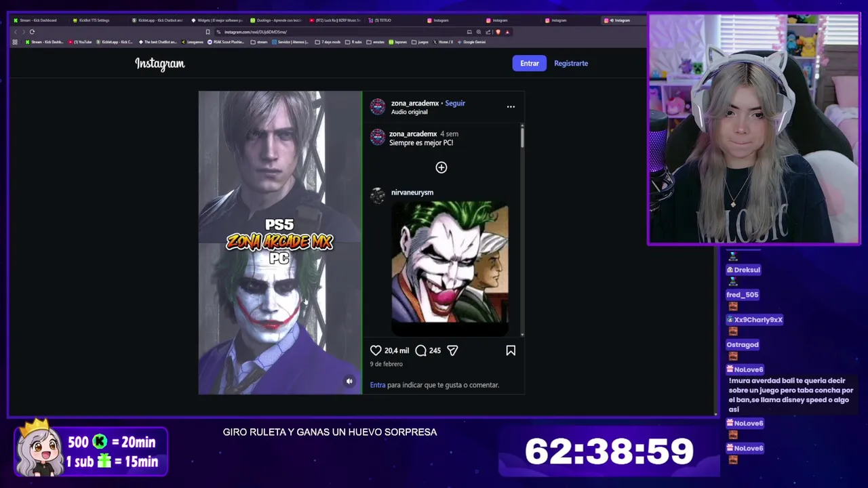Image resolution: width=868 pixels, height=488 pixels.
Task: Open the Kicklet.app bookmark in the bookmarks bar
Action: (x=115, y=42)
